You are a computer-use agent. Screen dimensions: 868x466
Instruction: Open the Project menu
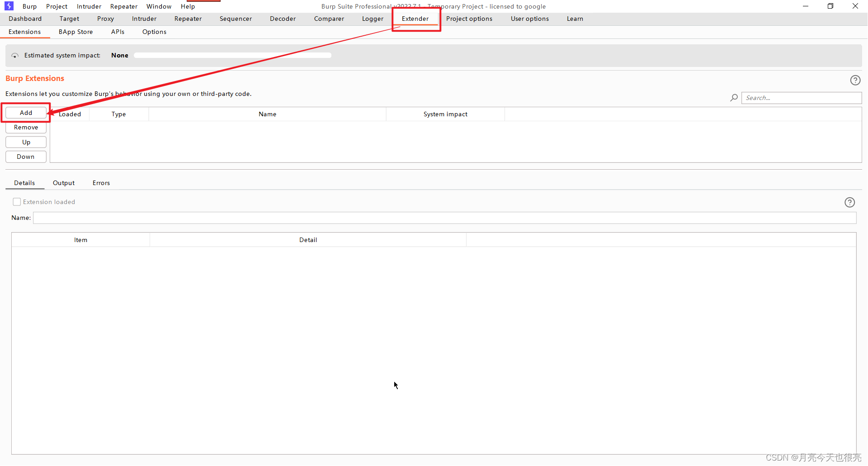[57, 6]
